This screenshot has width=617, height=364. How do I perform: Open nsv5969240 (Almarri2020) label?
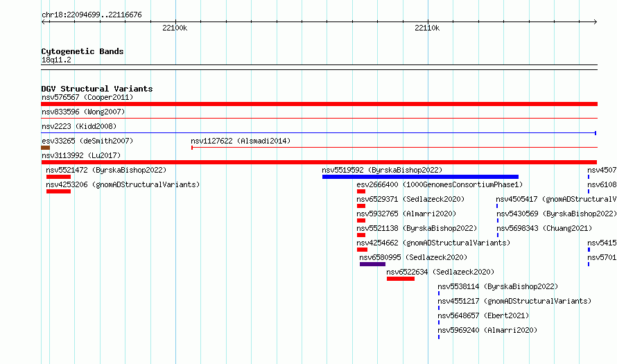pos(487,330)
